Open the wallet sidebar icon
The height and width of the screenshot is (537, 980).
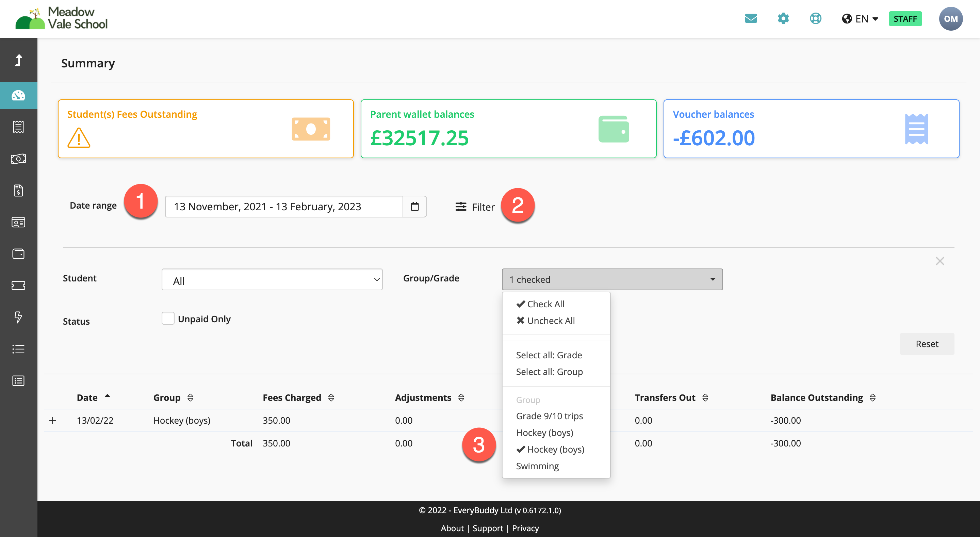pyautogui.click(x=18, y=254)
